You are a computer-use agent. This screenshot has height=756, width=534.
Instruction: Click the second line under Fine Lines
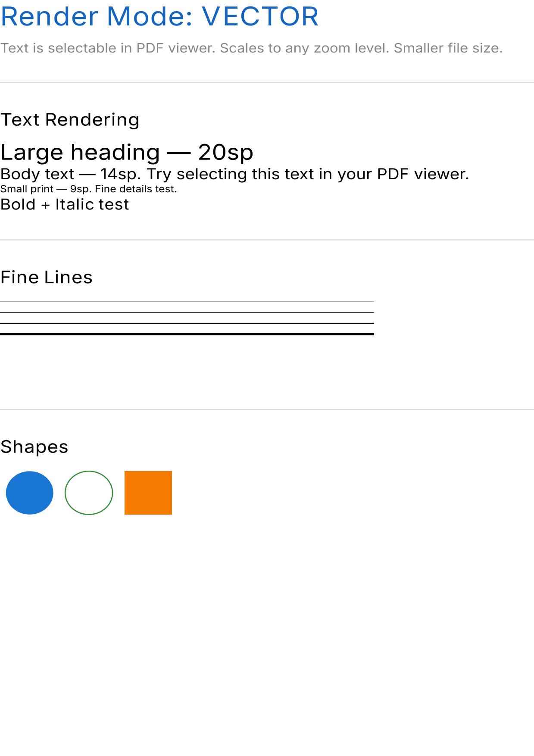coord(187,312)
